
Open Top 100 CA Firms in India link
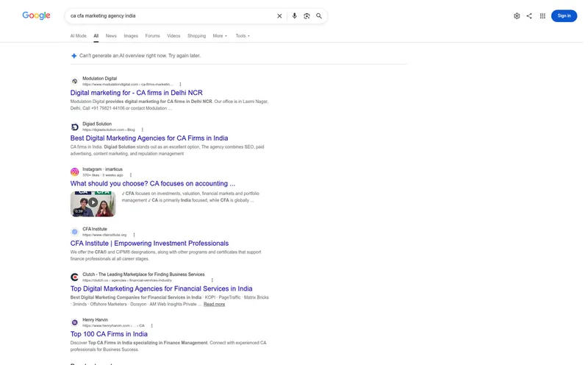[109, 334]
